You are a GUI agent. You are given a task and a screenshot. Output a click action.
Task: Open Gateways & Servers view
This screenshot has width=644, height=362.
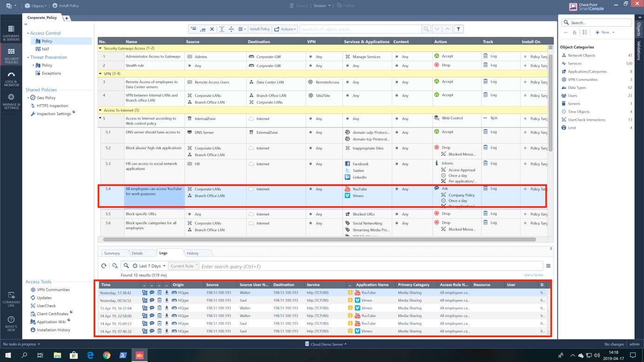[11, 33]
